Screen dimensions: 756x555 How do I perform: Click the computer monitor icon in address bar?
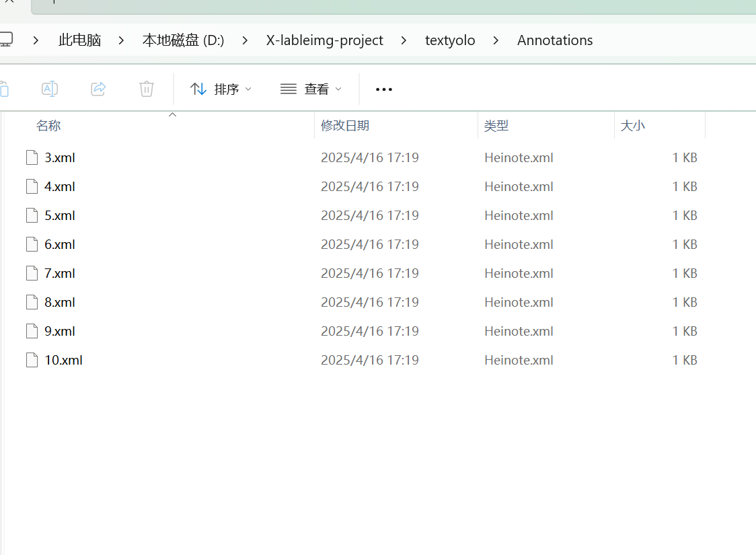pos(6,40)
